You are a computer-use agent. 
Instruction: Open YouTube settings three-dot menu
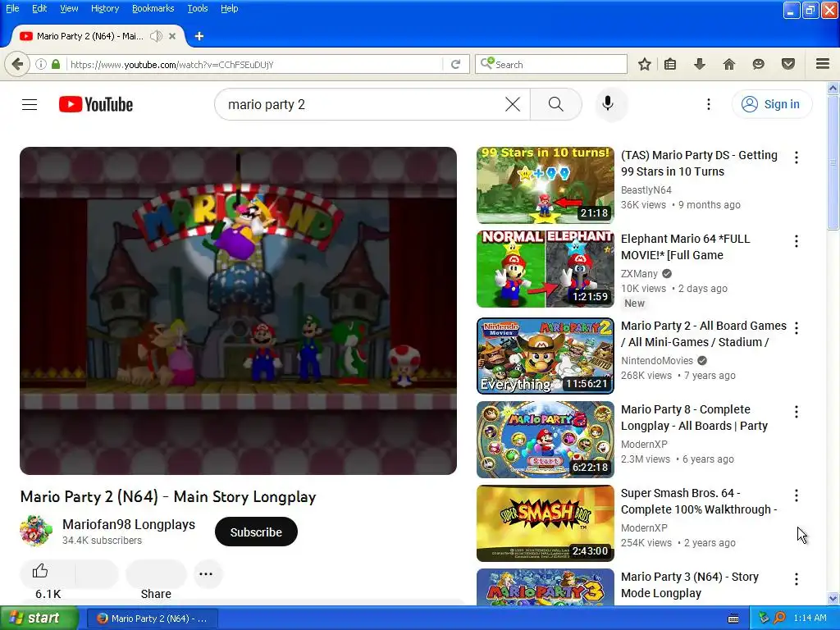click(x=708, y=104)
